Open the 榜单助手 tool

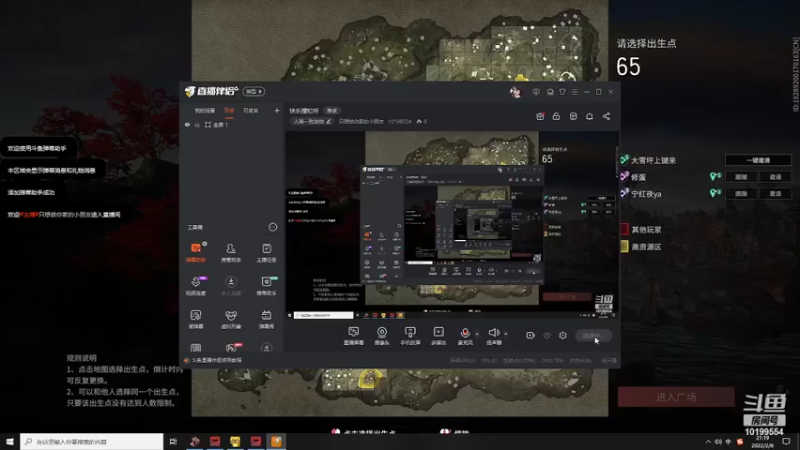(266, 286)
